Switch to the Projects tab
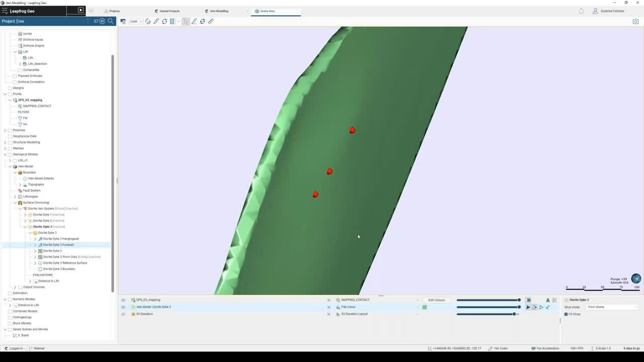The height and width of the screenshot is (362, 644). (114, 11)
